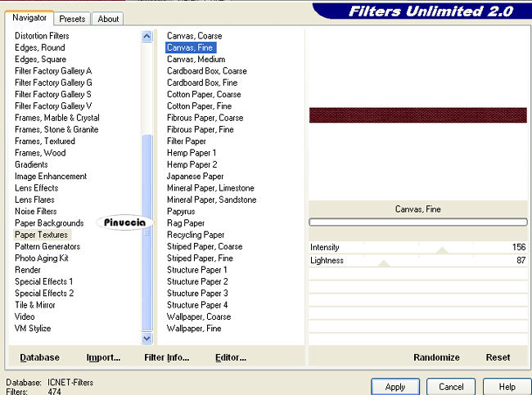Adjust the Lightness slider handle
The width and height of the screenshot is (532, 395).
pyautogui.click(x=383, y=263)
